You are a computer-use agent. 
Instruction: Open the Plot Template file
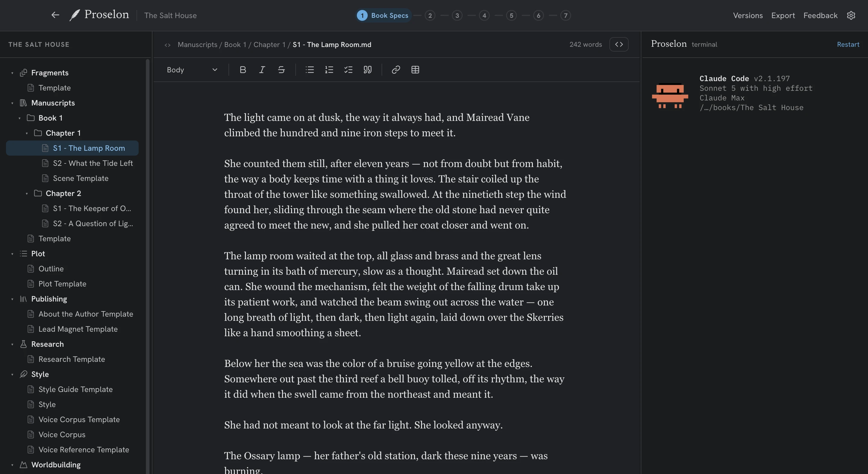(72, 284)
